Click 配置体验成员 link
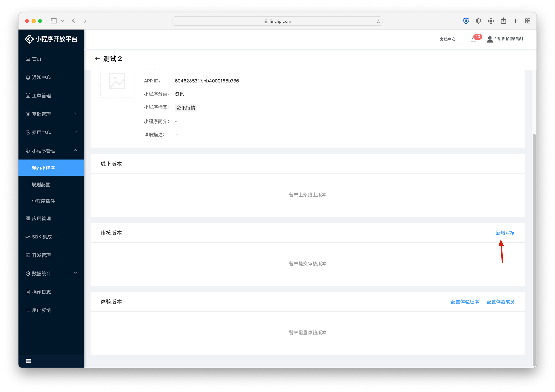 coord(500,302)
